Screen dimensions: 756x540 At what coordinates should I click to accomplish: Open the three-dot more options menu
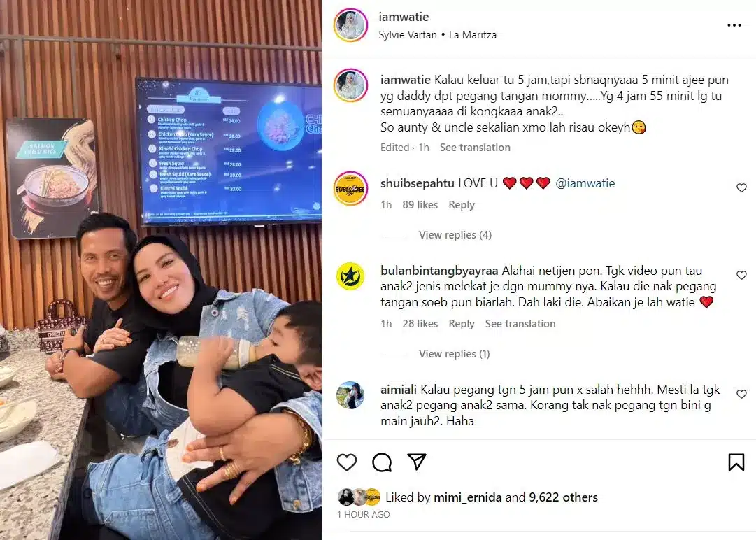[x=734, y=25]
